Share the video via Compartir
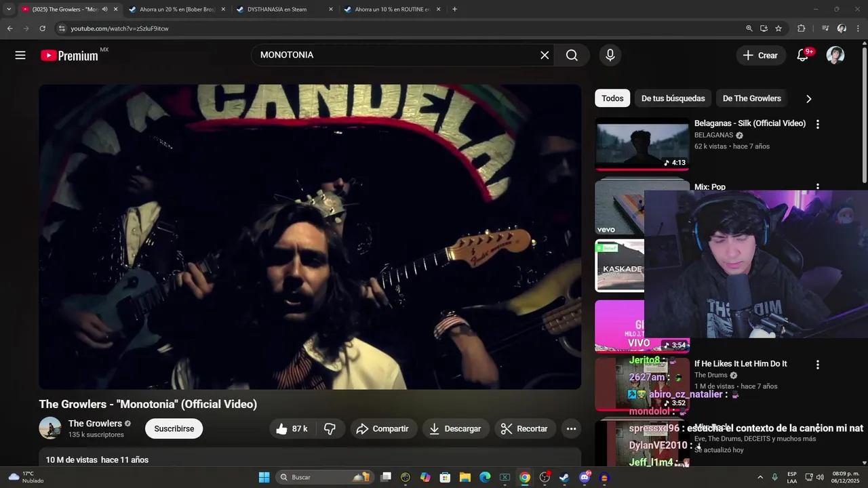This screenshot has width=868, height=488. 382,428
